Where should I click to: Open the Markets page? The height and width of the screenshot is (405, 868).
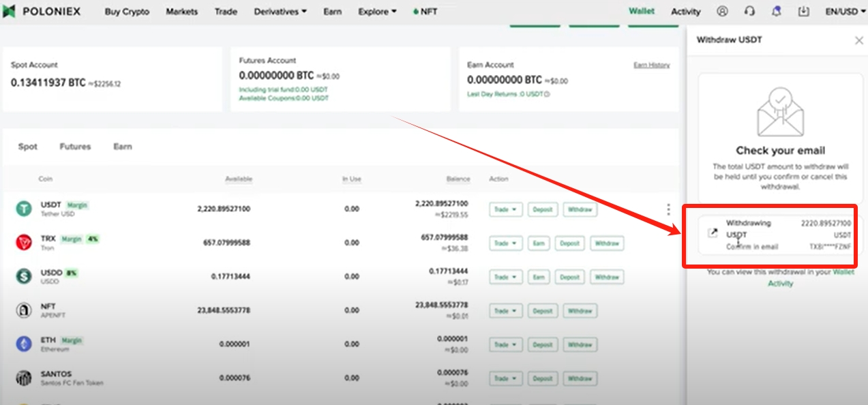click(182, 12)
